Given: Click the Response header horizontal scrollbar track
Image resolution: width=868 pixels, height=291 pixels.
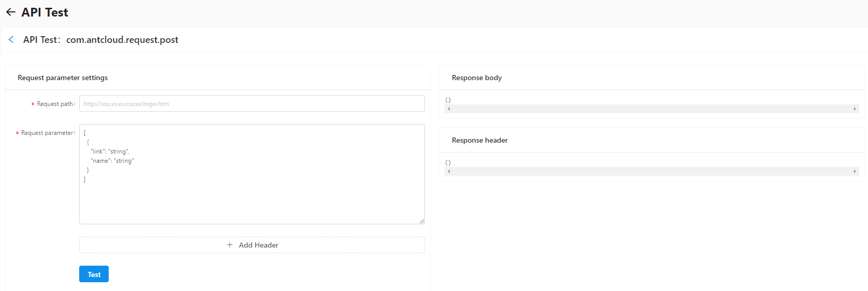Looking at the screenshot, I should coord(651,172).
